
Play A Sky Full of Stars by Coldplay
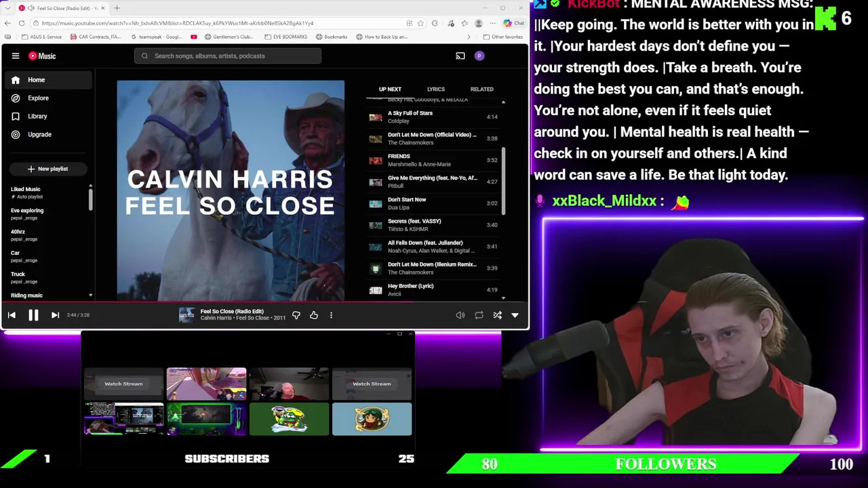(433, 117)
